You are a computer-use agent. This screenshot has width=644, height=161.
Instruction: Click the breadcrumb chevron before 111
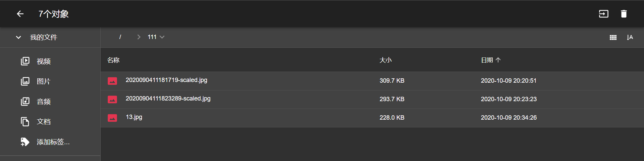(139, 37)
